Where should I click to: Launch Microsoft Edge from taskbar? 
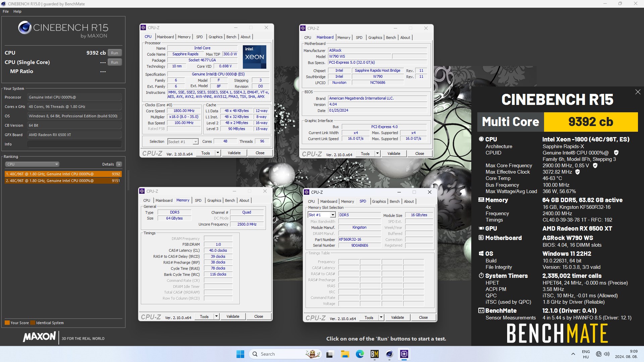360,354
